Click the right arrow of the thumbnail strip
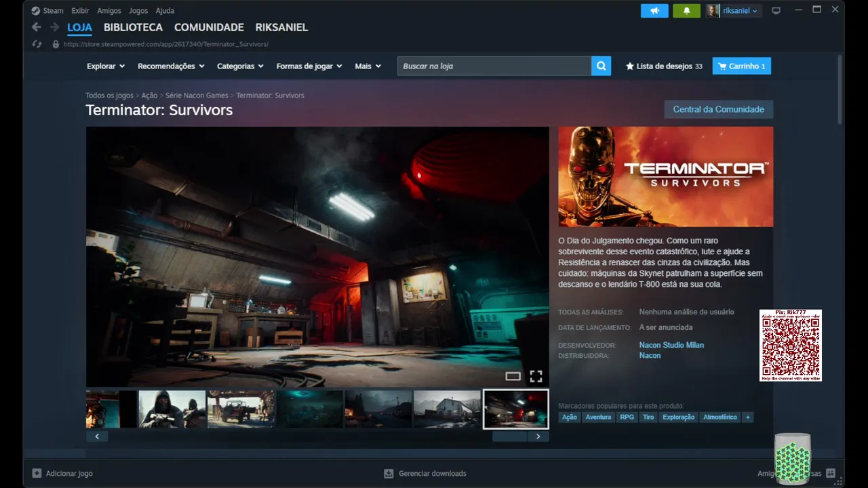 538,436
